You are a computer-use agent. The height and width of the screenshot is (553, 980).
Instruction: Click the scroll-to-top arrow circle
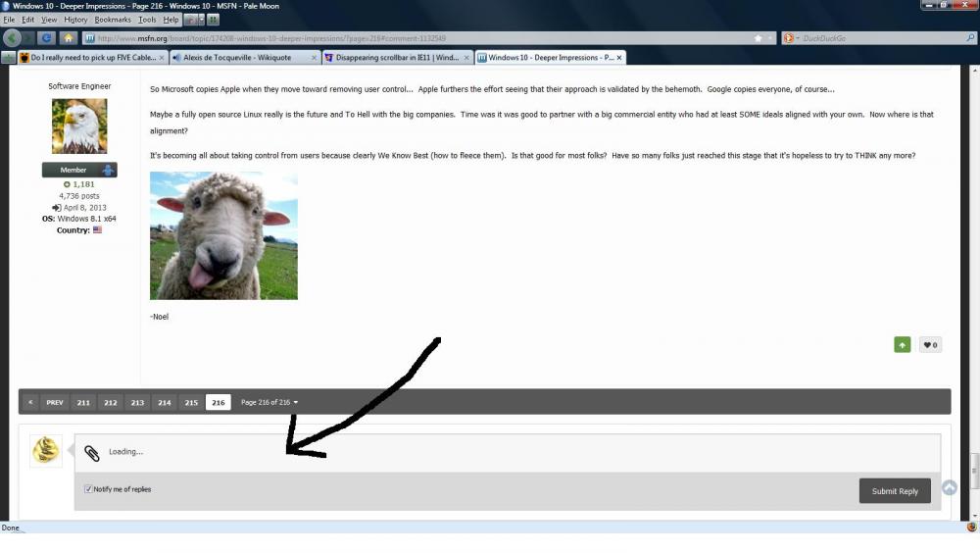click(x=950, y=487)
